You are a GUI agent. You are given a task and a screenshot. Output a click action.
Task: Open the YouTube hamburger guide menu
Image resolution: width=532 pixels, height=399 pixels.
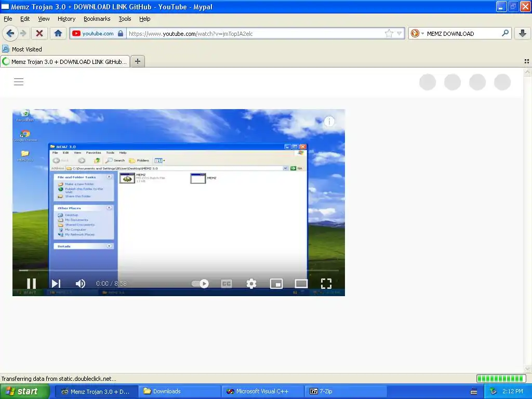[19, 82]
